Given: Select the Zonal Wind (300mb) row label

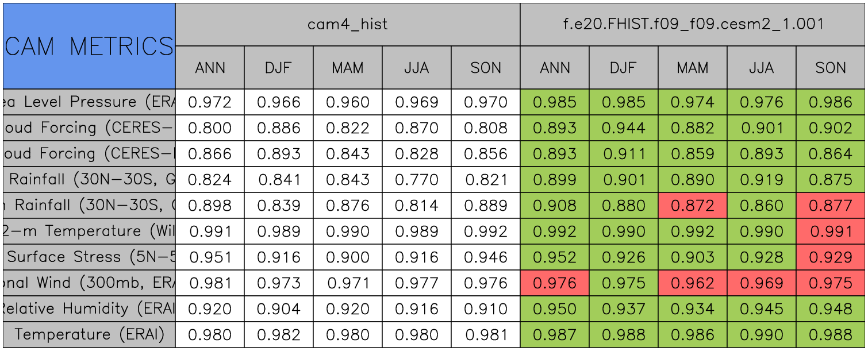Looking at the screenshot, I should coord(89,283).
